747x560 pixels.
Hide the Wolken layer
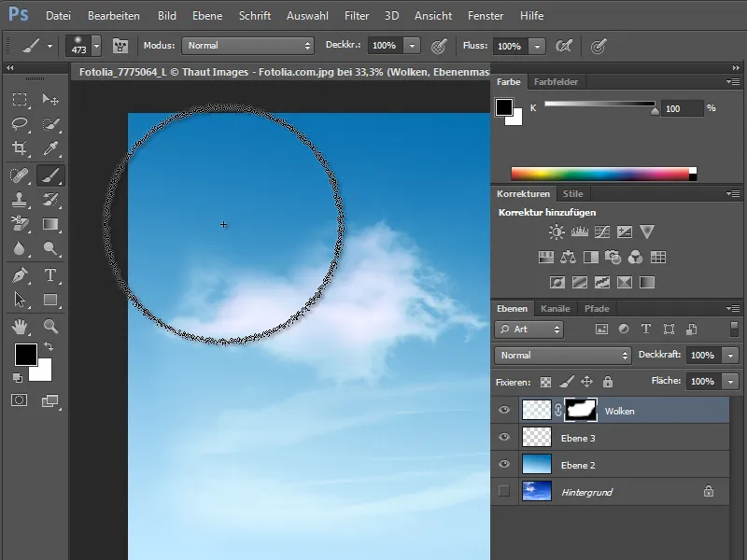(505, 410)
